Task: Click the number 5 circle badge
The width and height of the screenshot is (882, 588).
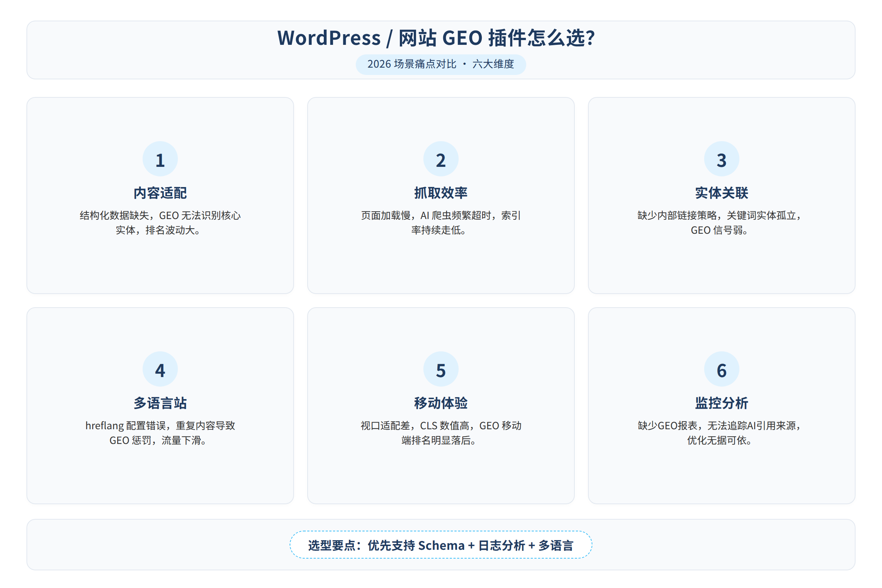Action: 441,369
